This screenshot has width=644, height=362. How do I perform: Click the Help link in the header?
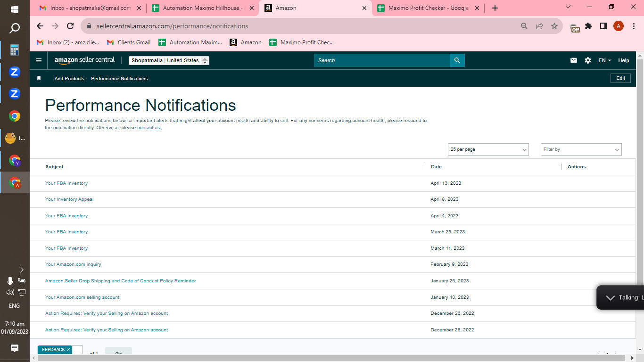coord(624,60)
